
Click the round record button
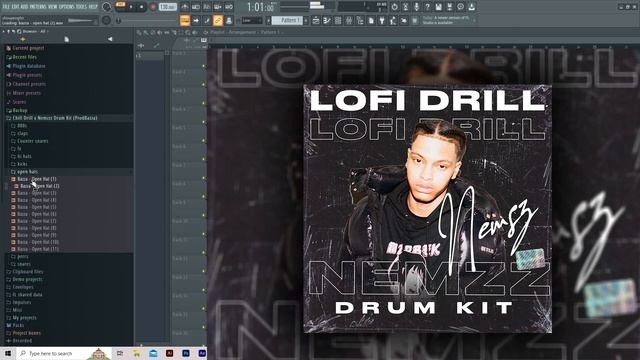(x=153, y=7)
